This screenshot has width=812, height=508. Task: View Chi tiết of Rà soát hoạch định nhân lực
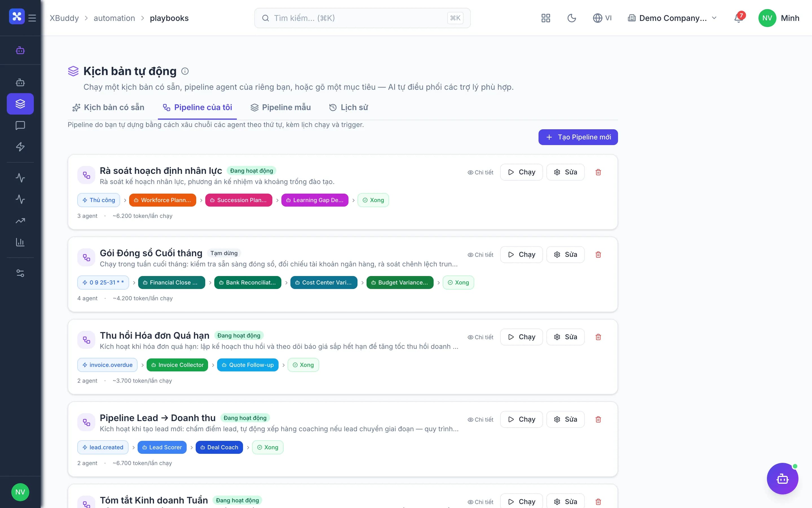pos(480,172)
